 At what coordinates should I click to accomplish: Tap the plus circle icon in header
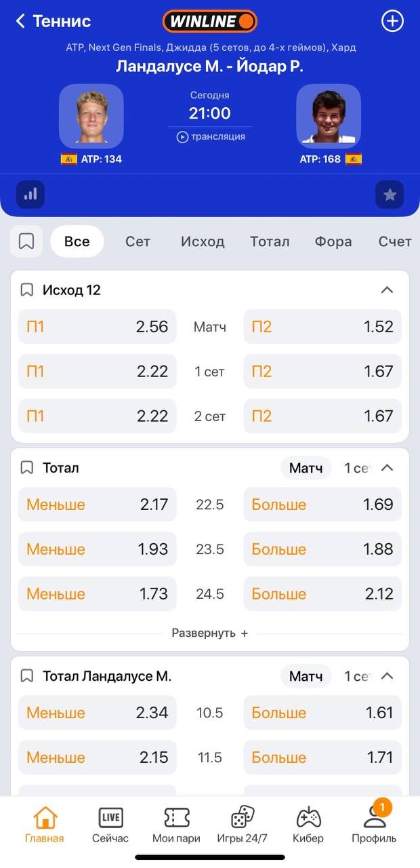[x=392, y=21]
